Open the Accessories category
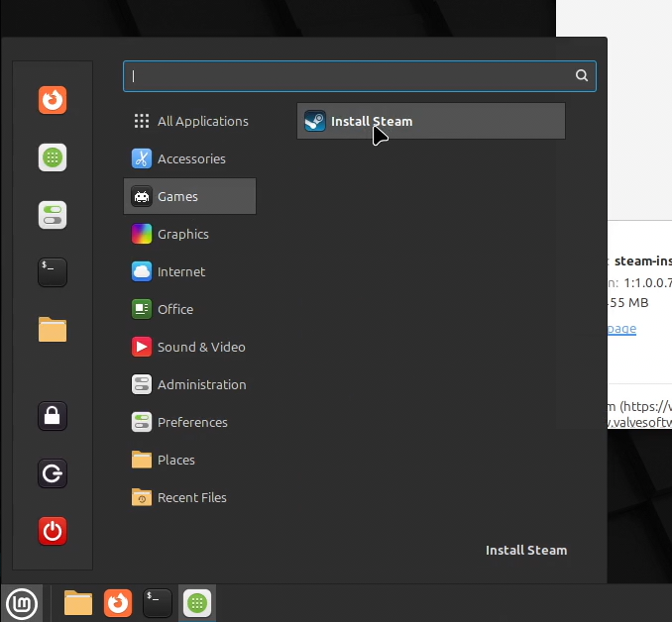The height and width of the screenshot is (622, 672). click(190, 158)
